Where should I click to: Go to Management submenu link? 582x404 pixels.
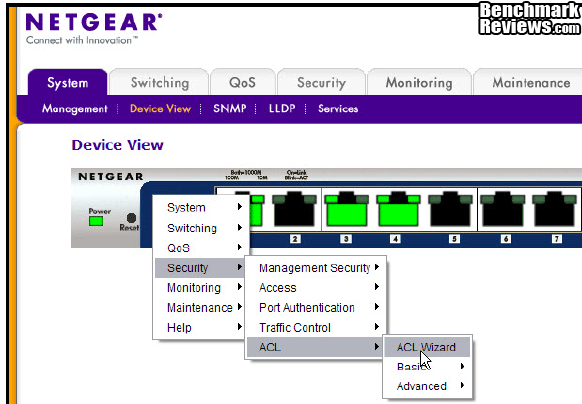[x=75, y=108]
